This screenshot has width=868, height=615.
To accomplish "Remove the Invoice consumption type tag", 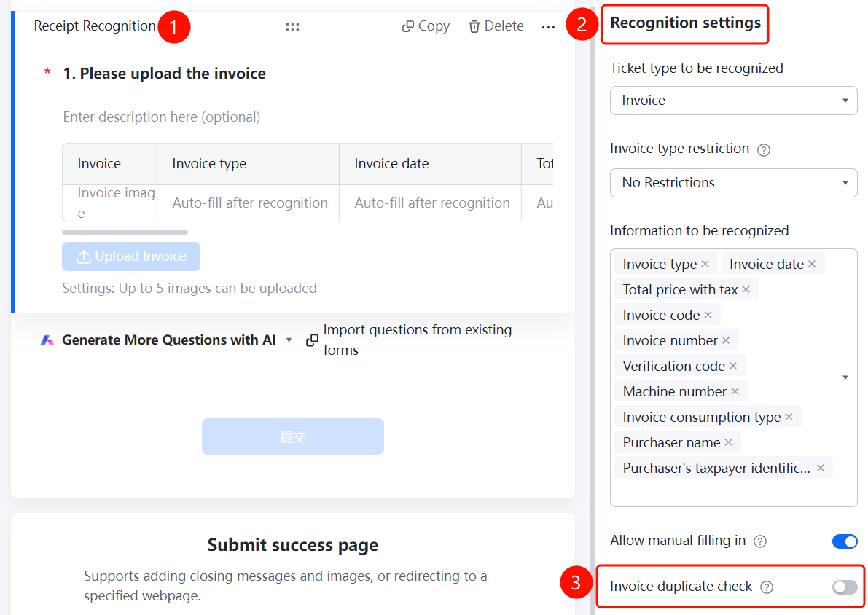I will pos(789,417).
